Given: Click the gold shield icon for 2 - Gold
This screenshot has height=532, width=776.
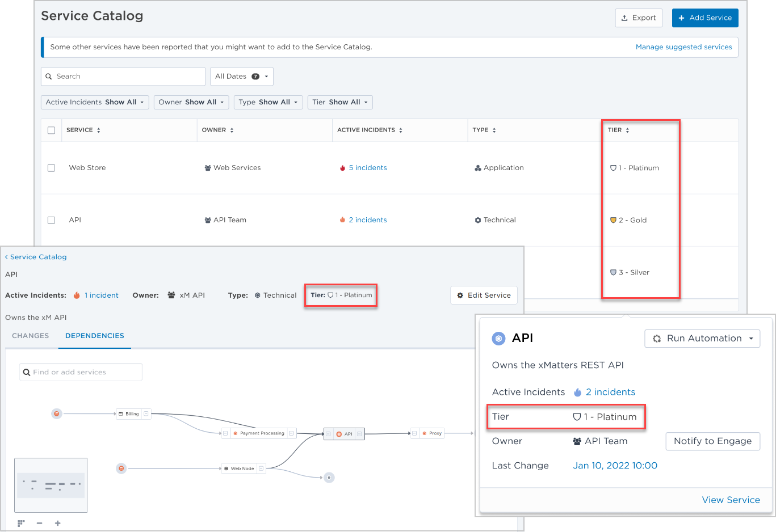Looking at the screenshot, I should click(613, 220).
